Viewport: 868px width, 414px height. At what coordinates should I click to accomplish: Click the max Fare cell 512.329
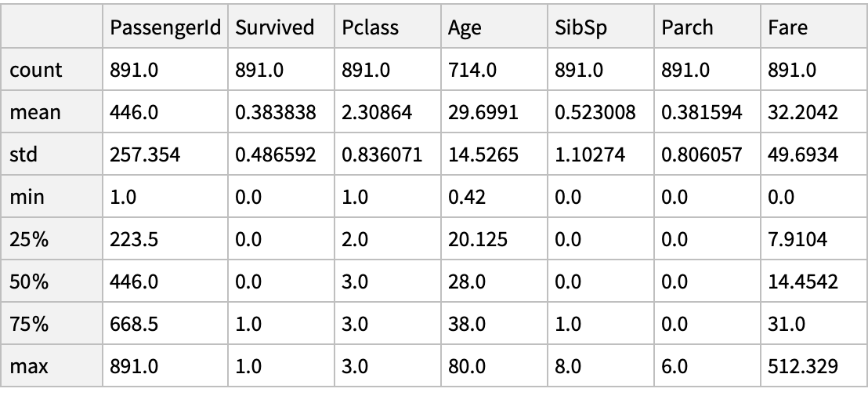(x=805, y=366)
